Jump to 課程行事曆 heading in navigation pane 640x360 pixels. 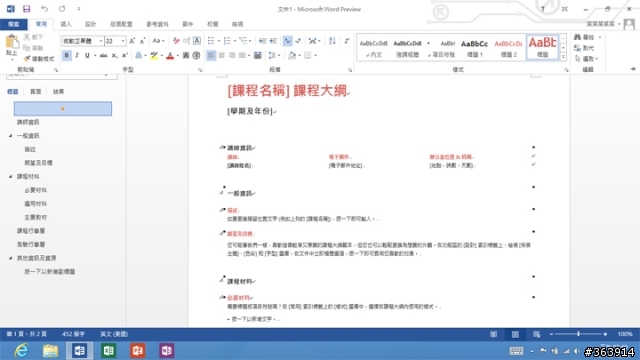(31, 231)
